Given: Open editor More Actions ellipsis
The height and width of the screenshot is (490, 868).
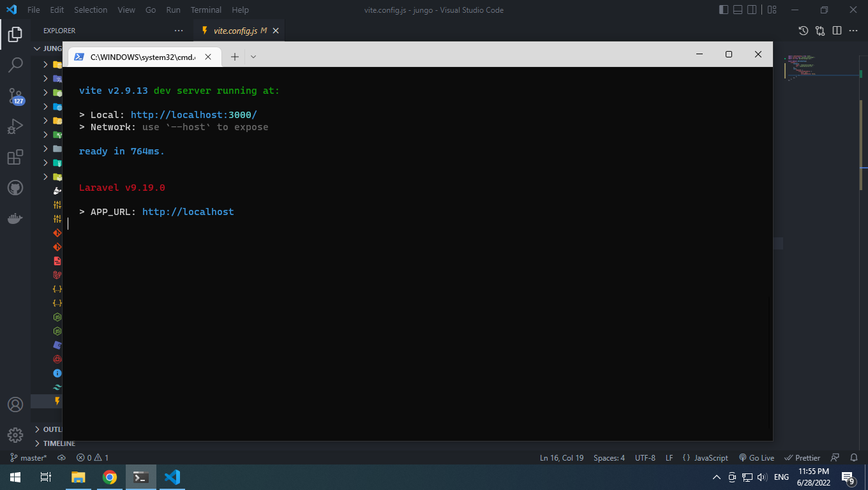Looking at the screenshot, I should pyautogui.click(x=853, y=31).
